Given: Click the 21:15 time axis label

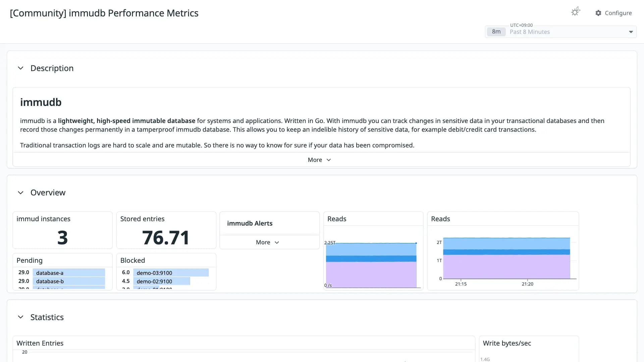Looking at the screenshot, I should tap(461, 284).
